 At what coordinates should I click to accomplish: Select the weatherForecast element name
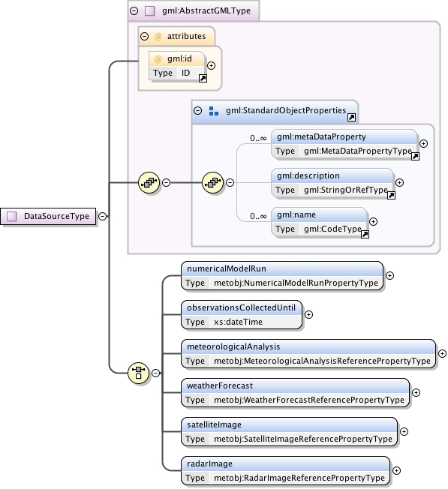click(x=220, y=385)
